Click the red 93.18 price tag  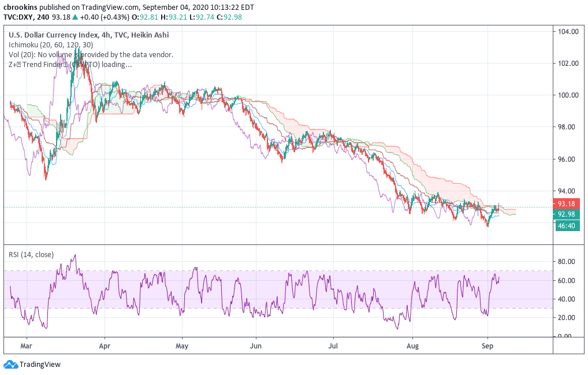point(566,203)
